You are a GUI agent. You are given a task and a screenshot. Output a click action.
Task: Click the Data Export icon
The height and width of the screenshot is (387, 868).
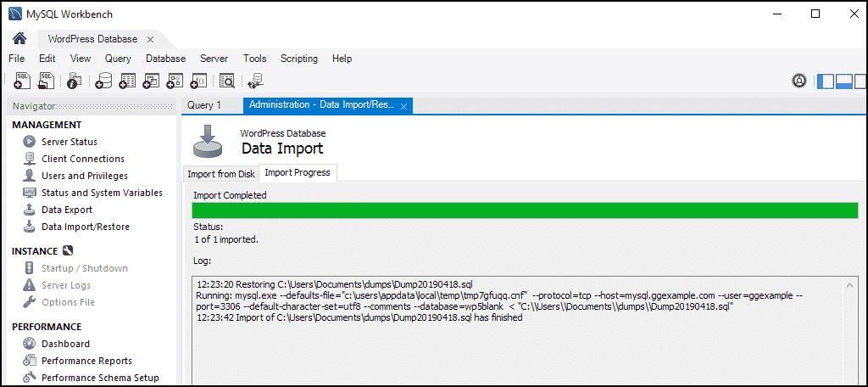pos(30,210)
